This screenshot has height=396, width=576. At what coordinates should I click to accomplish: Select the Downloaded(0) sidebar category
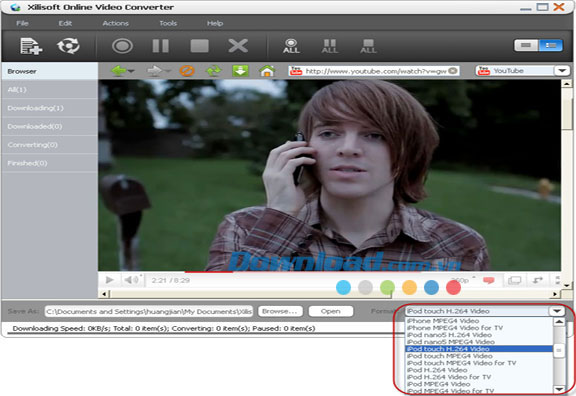coord(50,126)
